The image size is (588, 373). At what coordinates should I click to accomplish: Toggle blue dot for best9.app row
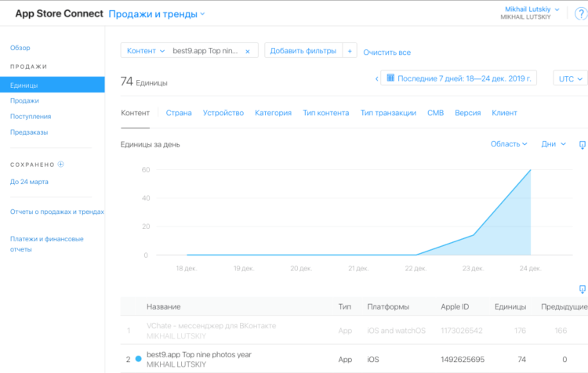[138, 359]
